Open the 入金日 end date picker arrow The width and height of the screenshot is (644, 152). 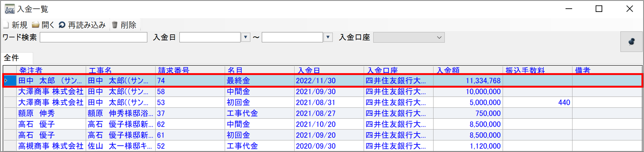point(328,37)
